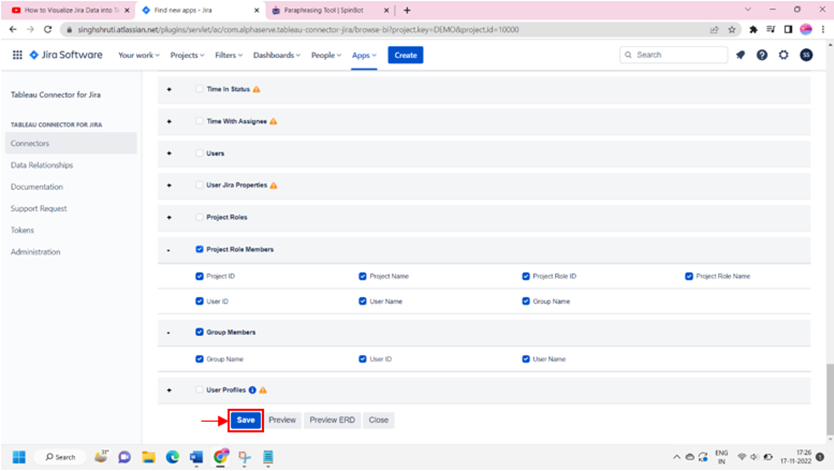Enable the Project Roles checkbox
This screenshot has height=471, width=834.
(x=199, y=217)
